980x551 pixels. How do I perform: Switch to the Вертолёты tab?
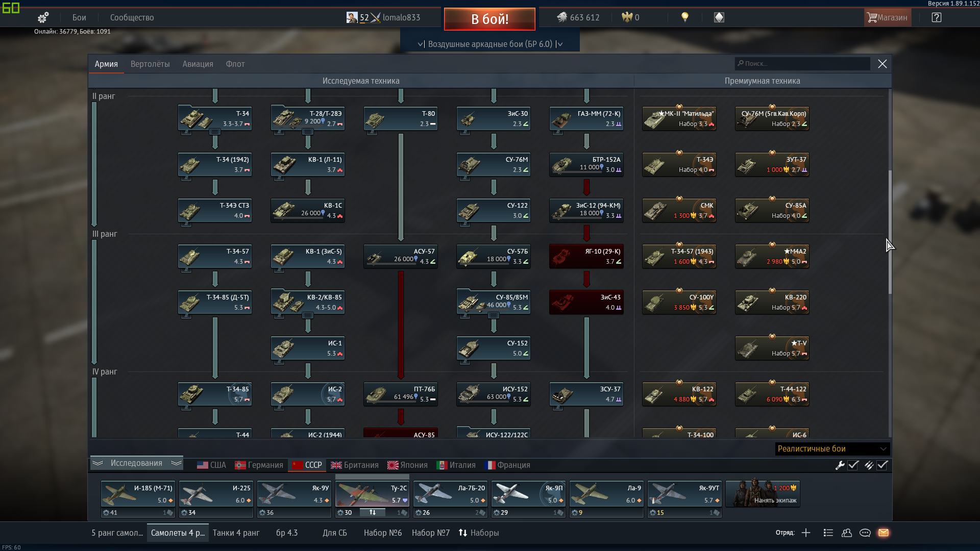click(150, 64)
